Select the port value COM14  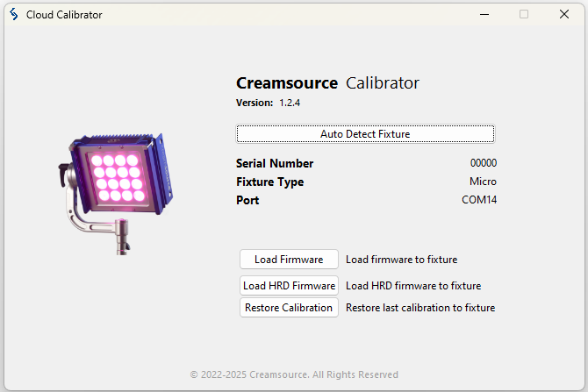coord(479,200)
